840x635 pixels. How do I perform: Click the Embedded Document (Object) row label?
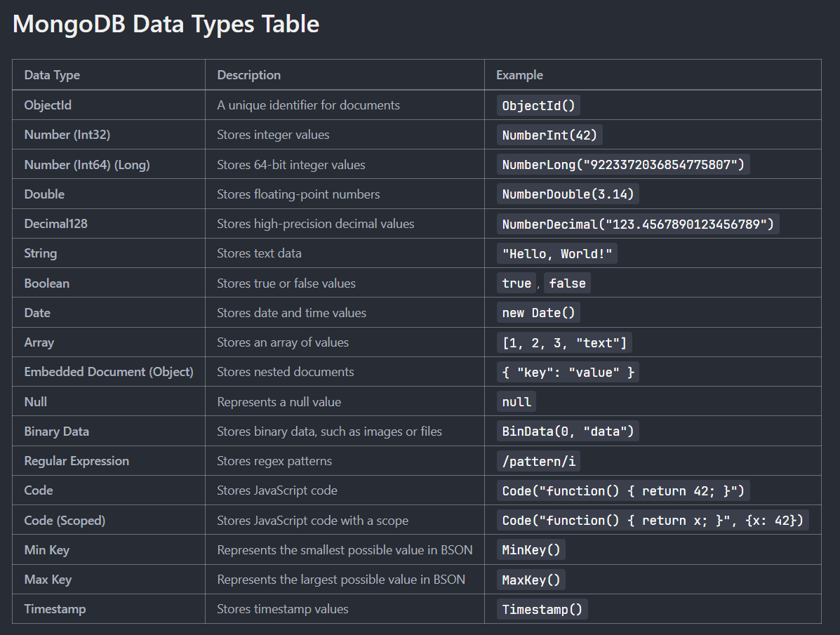109,371
